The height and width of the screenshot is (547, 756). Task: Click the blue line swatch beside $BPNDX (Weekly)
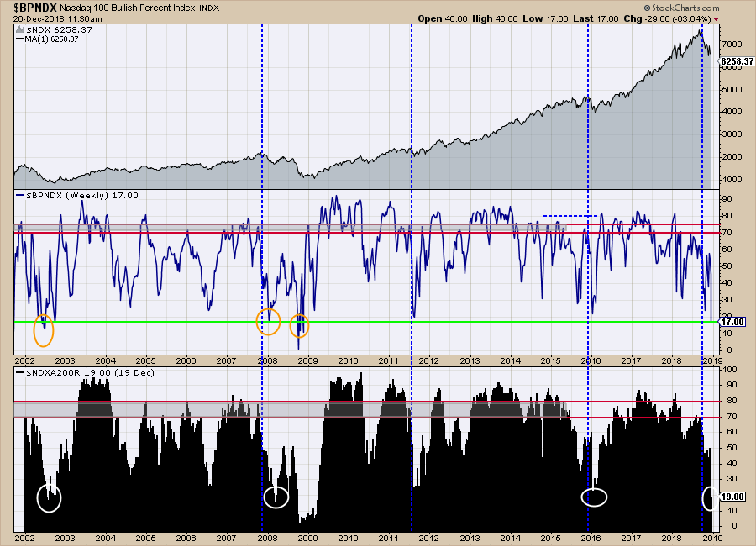[20, 195]
